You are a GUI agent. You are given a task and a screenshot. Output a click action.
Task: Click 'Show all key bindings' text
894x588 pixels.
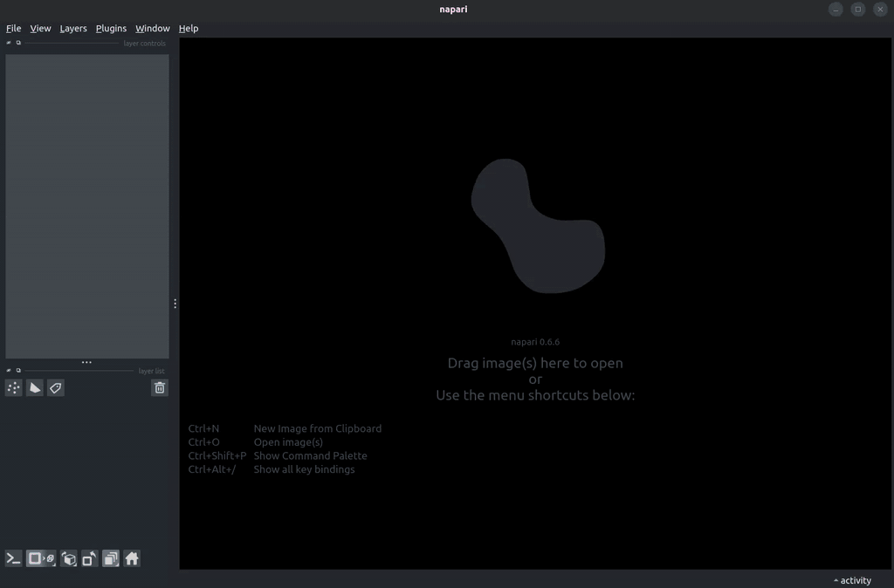coord(304,469)
